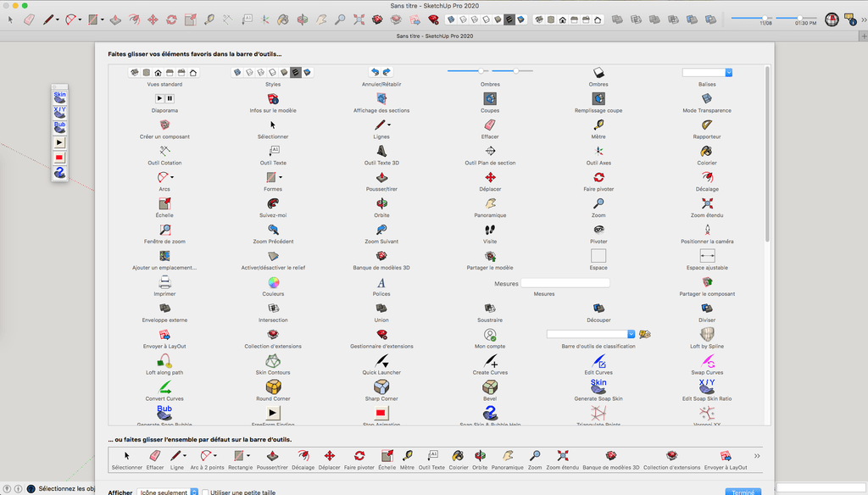Expand main toolbar overflow chevron at top right
This screenshot has height=495, width=868.
(x=864, y=20)
